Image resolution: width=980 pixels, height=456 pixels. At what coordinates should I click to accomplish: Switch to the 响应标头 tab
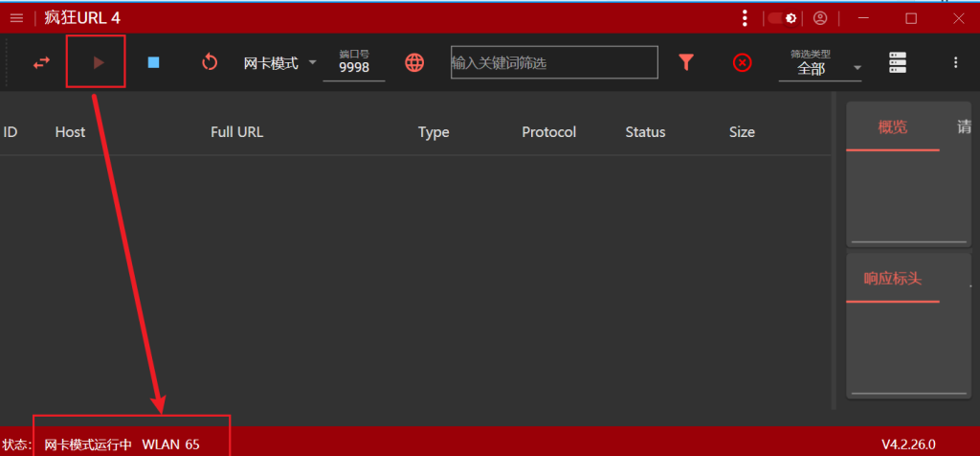[893, 279]
